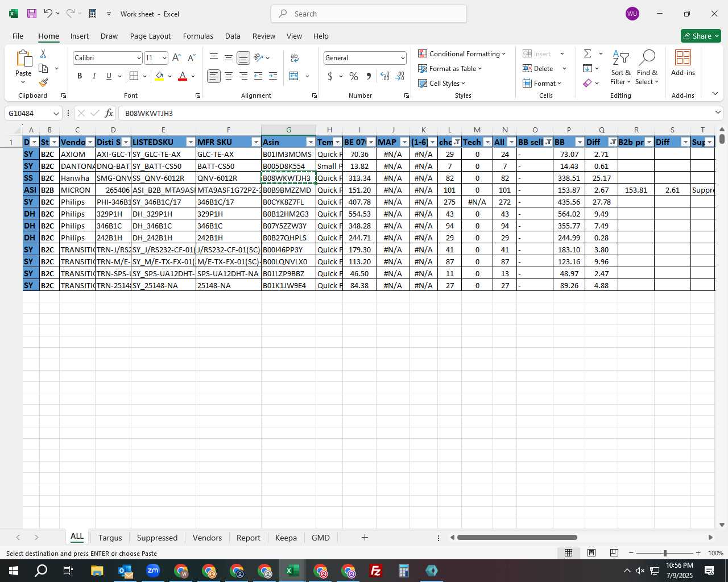728x582 pixels.
Task: Click the Undo arrow icon
Action: [48, 14]
